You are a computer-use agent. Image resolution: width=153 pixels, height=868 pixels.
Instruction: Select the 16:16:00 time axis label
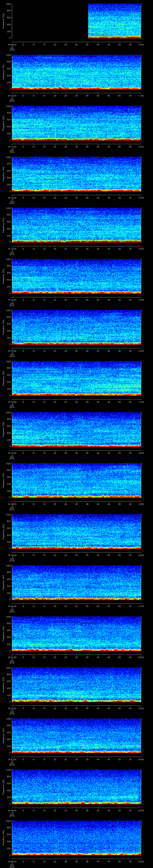tap(12, 402)
